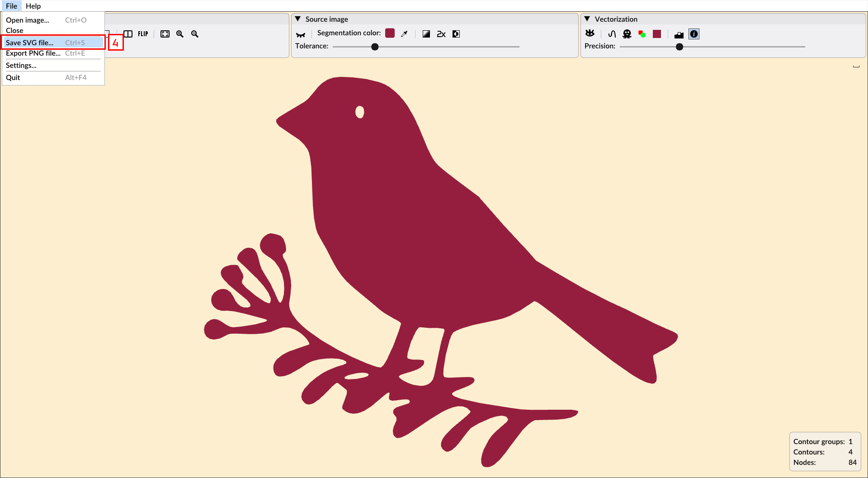Collapse the Source image panel
Viewport: 868px width, 478px height.
[x=298, y=19]
